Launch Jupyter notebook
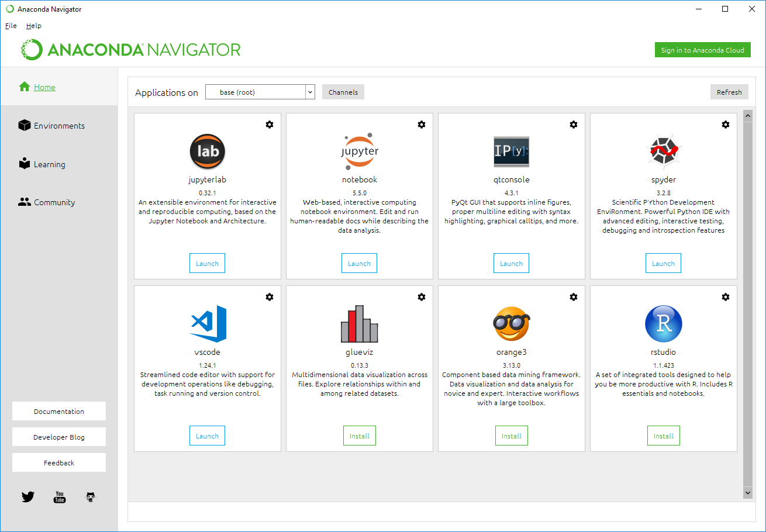Viewport: 766px width, 532px height. 359,263
